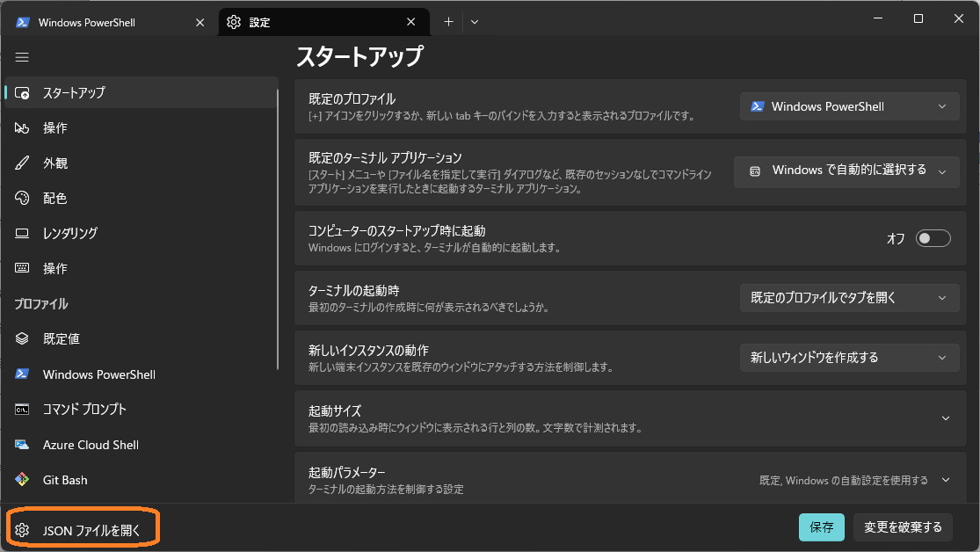Click the palette icon beside 配色
This screenshot has width=980, height=552.
coord(22,198)
